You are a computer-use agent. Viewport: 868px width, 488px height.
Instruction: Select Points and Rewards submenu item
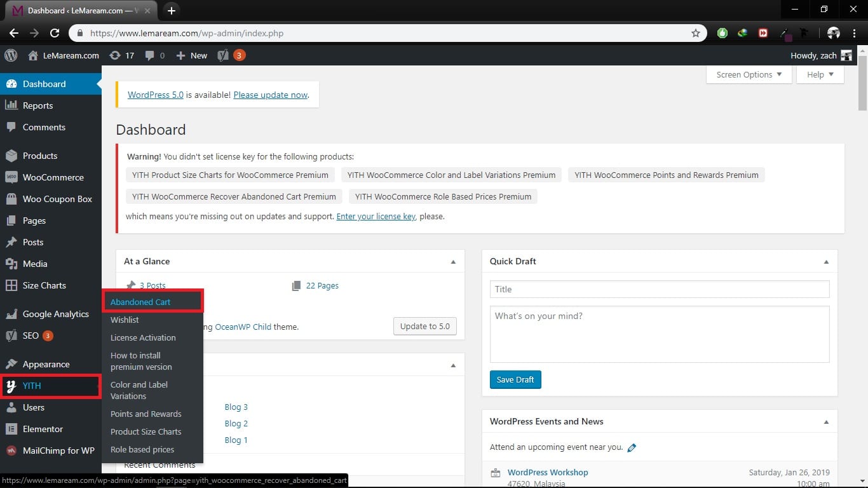[x=153, y=414]
